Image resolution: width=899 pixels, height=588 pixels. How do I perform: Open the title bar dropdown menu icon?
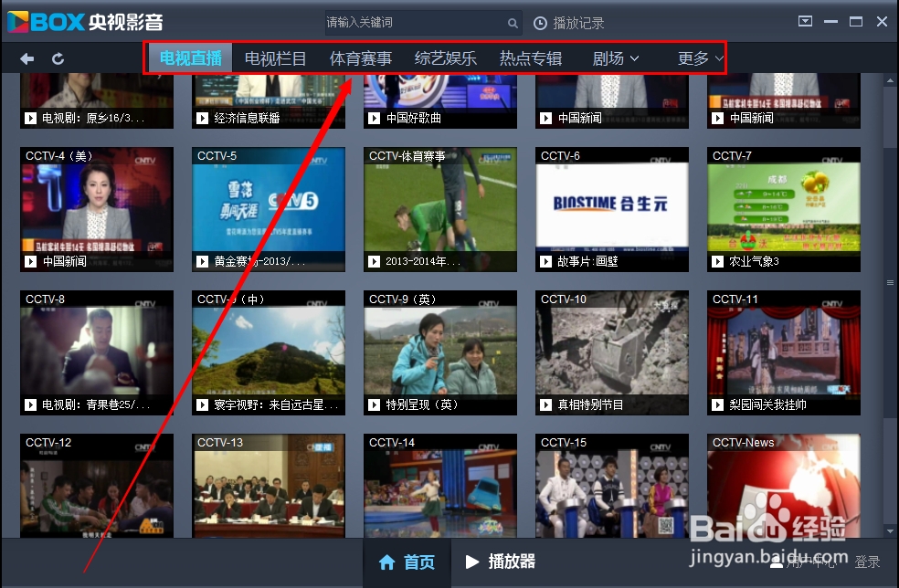tap(805, 22)
